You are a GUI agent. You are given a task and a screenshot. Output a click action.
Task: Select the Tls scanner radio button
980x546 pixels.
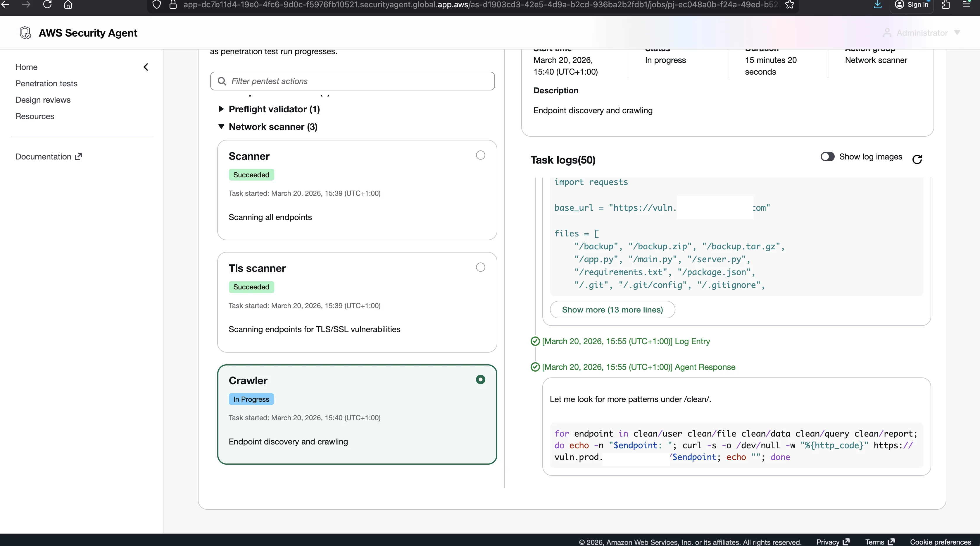click(x=480, y=267)
